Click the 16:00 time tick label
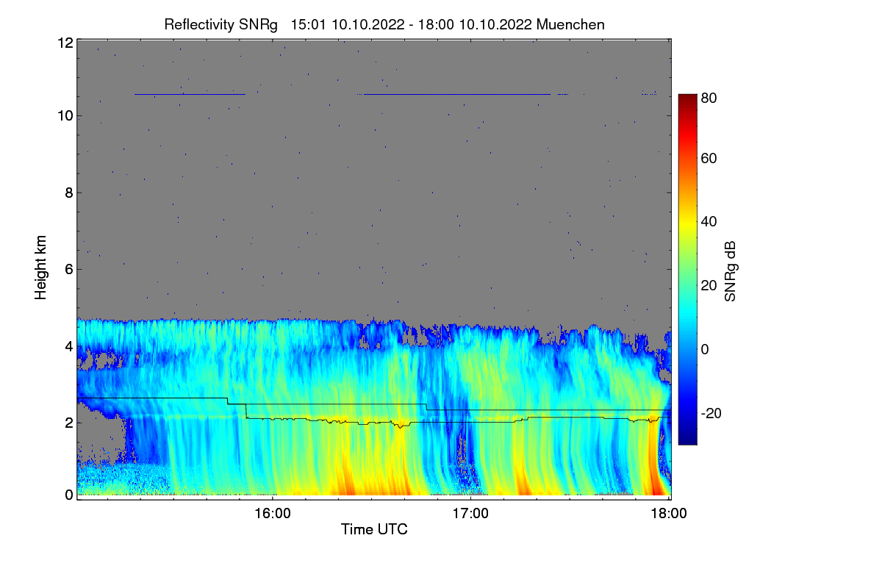Viewport: 882px width, 588px height. point(272,514)
